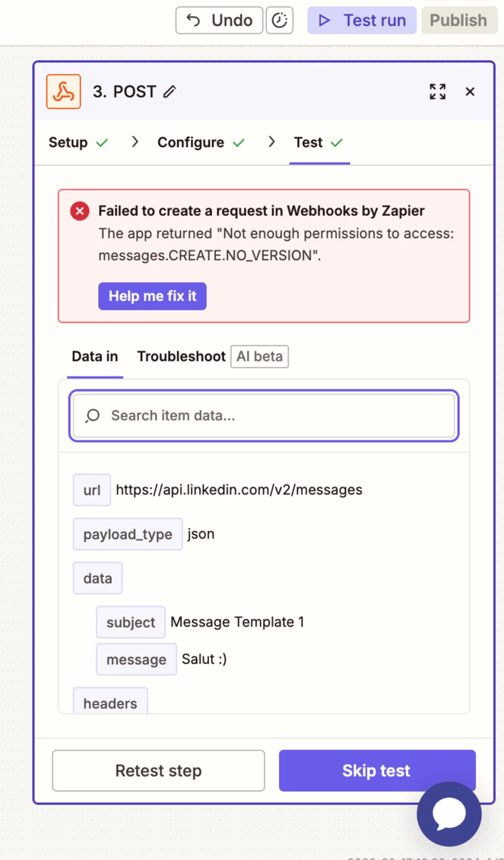The width and height of the screenshot is (504, 860).
Task: Switch to the Troubleshoot tab
Action: tap(181, 356)
